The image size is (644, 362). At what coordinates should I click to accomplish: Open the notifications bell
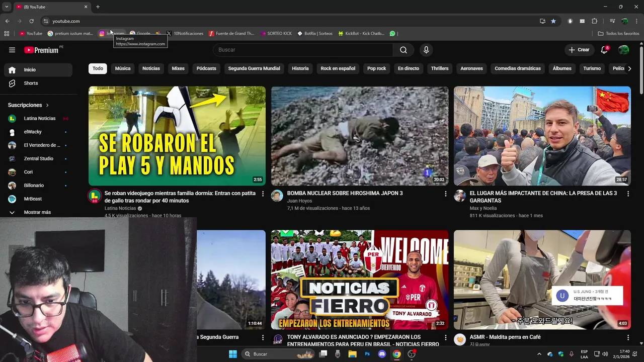(605, 50)
